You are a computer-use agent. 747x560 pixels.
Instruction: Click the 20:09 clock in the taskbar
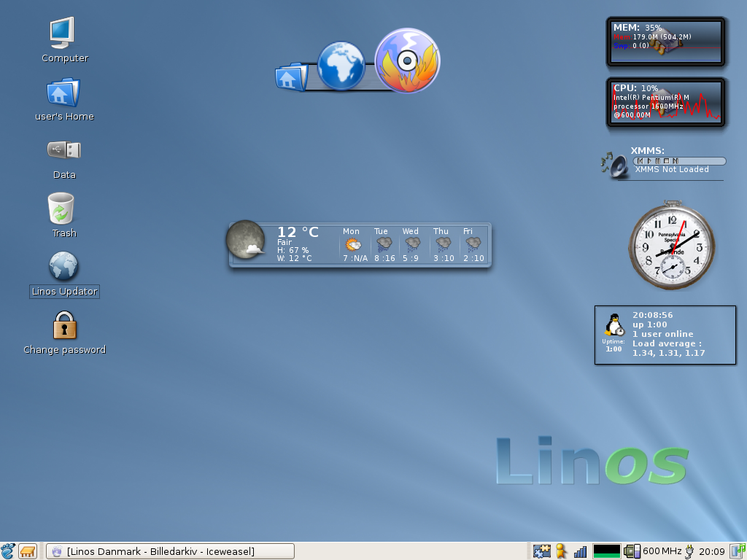coord(711,551)
